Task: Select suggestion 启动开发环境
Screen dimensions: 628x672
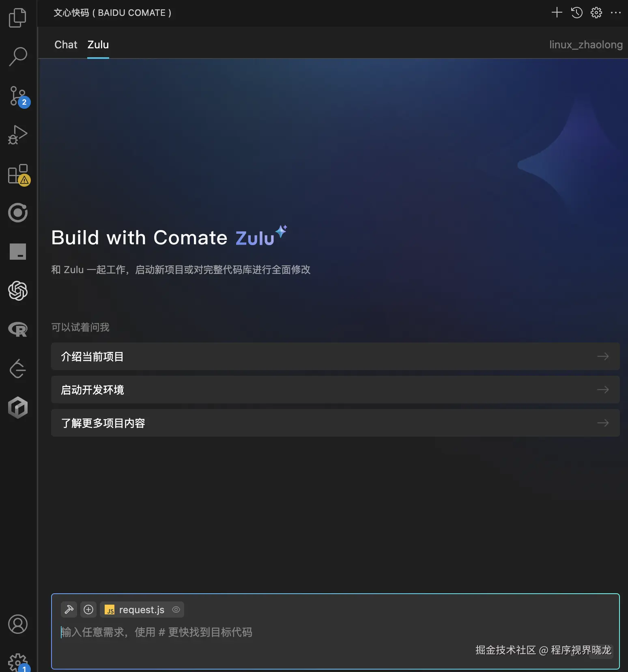Action: [335, 390]
